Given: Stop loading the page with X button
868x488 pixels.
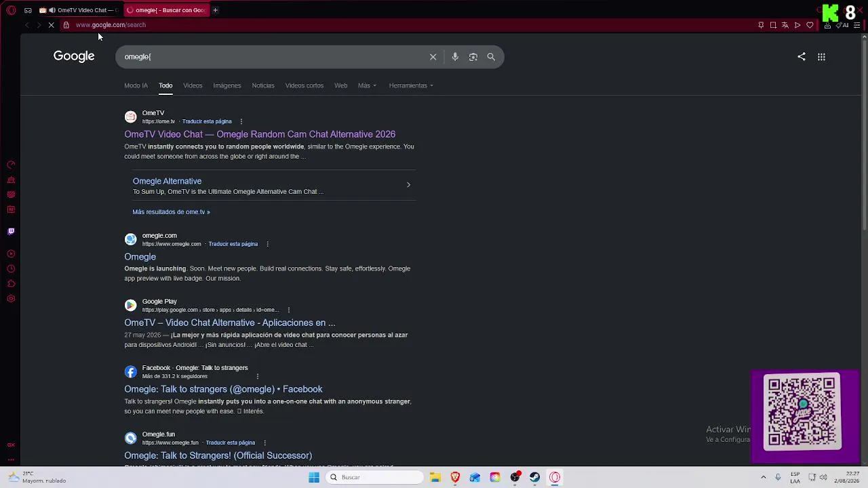Looking at the screenshot, I should tap(52, 25).
